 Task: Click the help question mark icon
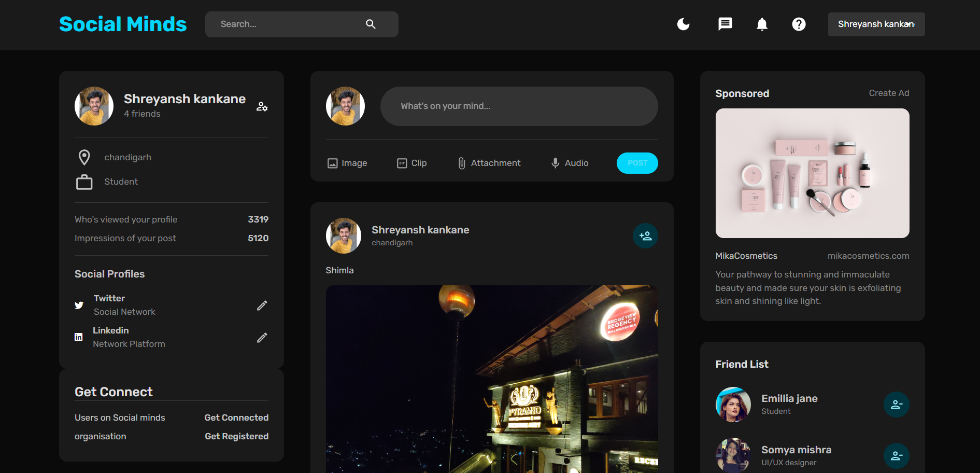pyautogui.click(x=799, y=24)
